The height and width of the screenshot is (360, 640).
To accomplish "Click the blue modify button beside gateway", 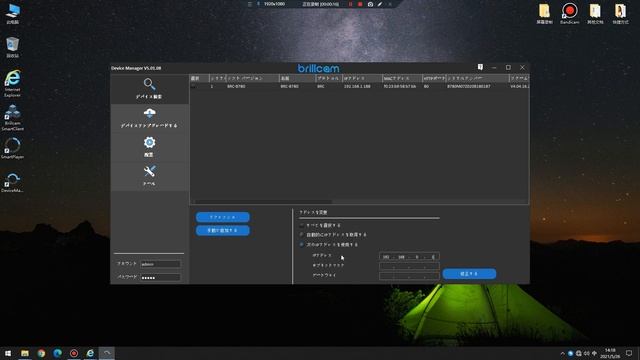I will tap(469, 274).
